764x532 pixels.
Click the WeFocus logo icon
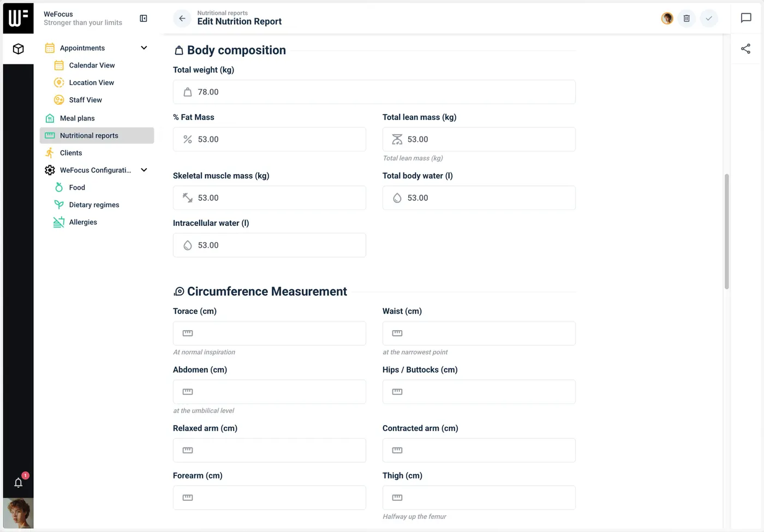click(x=18, y=18)
